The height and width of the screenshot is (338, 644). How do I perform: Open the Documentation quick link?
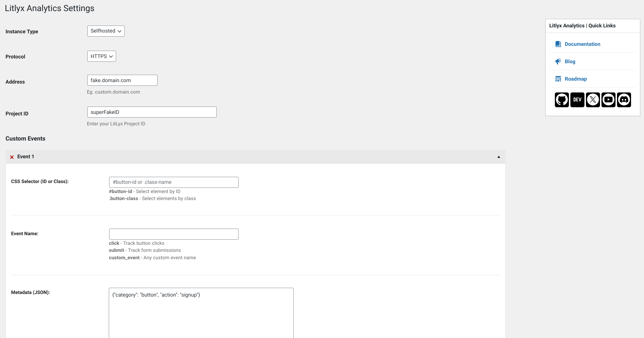[582, 44]
